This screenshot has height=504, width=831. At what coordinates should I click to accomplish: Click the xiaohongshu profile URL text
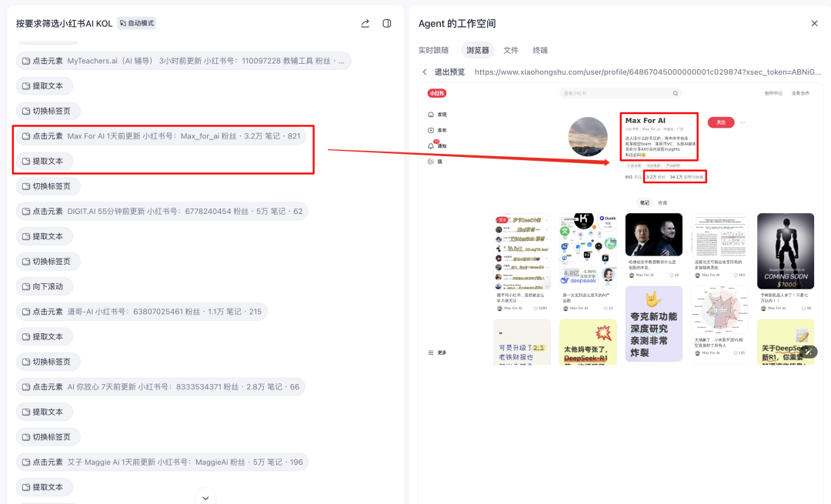point(647,72)
